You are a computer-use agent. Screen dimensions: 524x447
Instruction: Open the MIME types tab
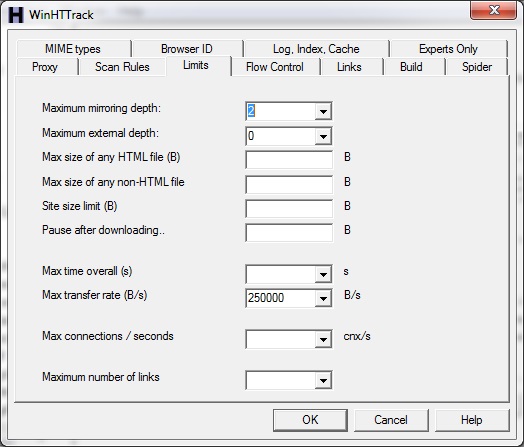73,49
